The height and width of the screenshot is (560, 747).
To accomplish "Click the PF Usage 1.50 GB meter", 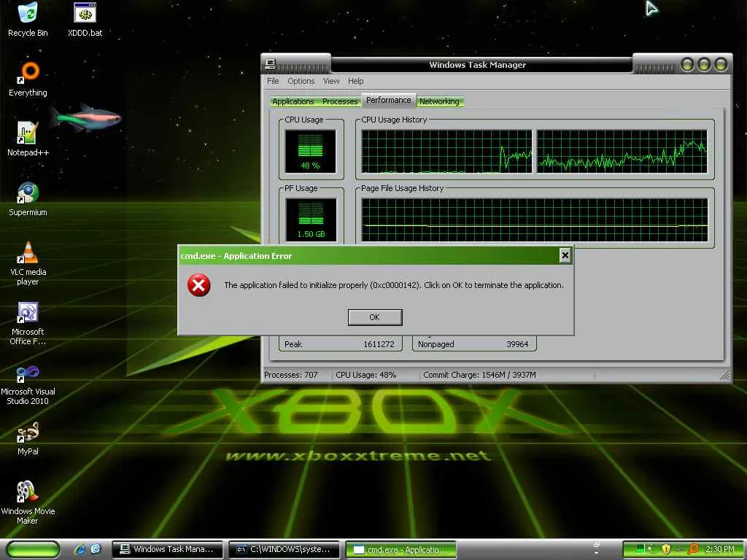I will tap(311, 220).
